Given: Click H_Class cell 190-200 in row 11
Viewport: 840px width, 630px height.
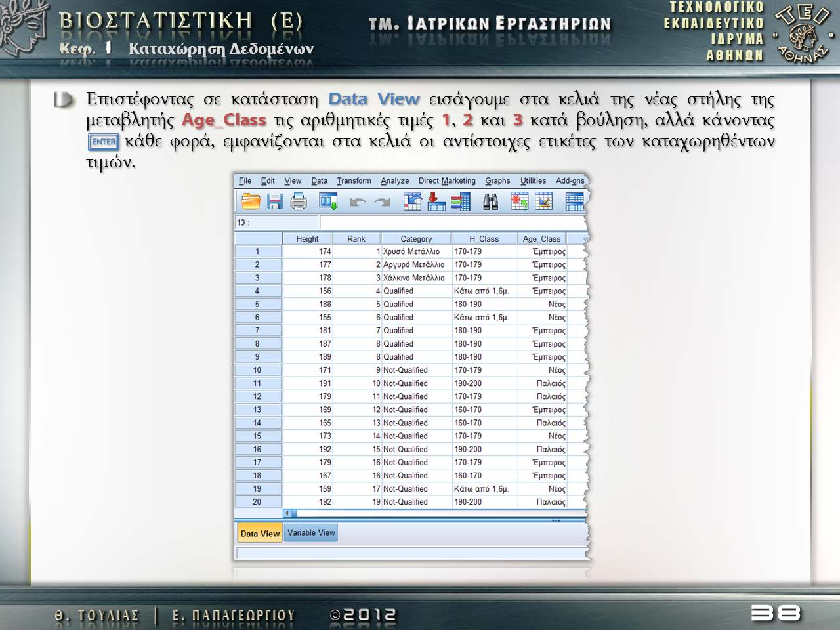Looking at the screenshot, I should point(484,383).
